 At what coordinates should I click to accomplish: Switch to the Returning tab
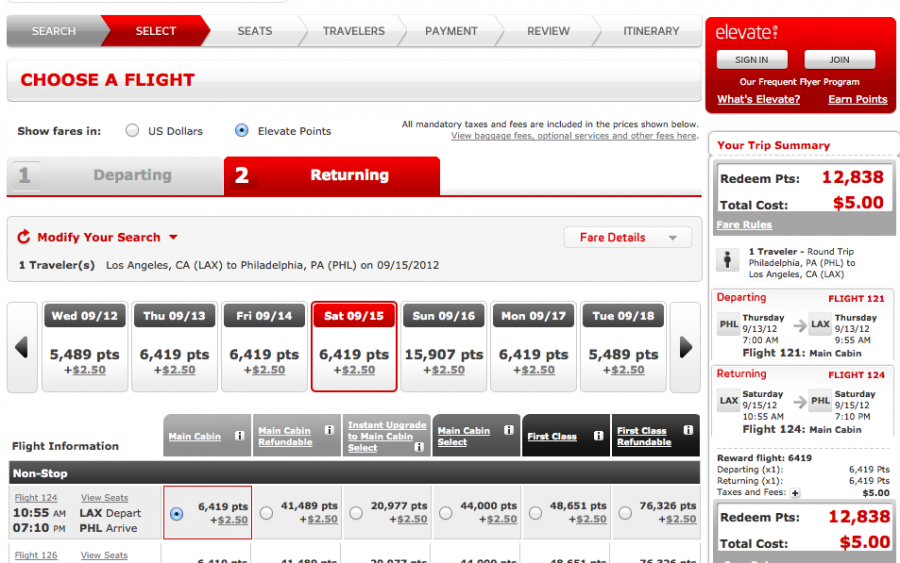point(332,176)
